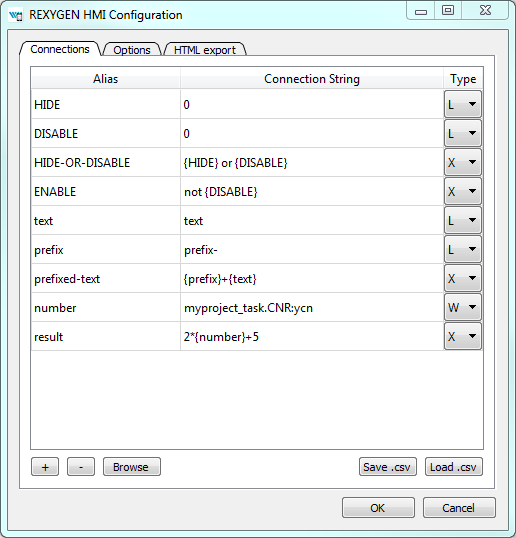Edit the myproject_task.CNR:ycn connection string cell

(x=312, y=308)
